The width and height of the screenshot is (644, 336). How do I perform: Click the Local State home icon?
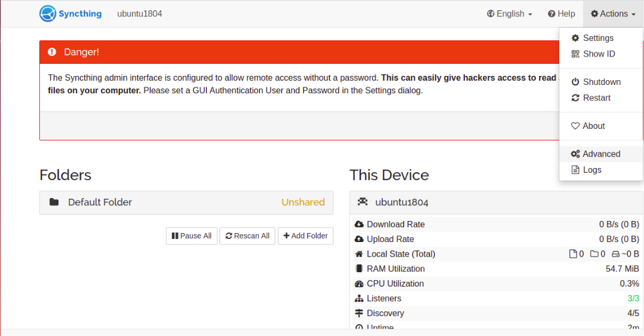(359, 254)
